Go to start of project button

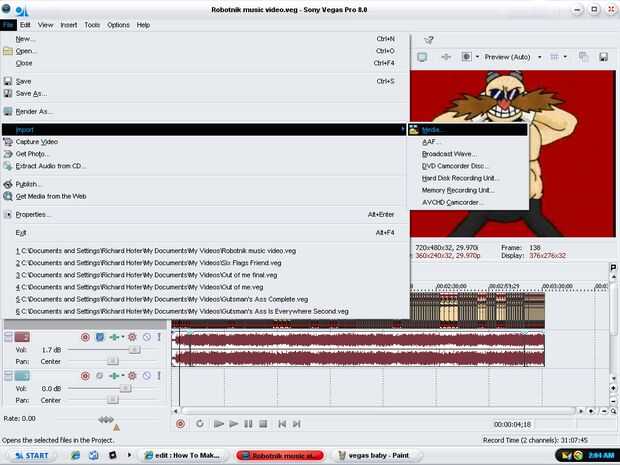tap(282, 424)
